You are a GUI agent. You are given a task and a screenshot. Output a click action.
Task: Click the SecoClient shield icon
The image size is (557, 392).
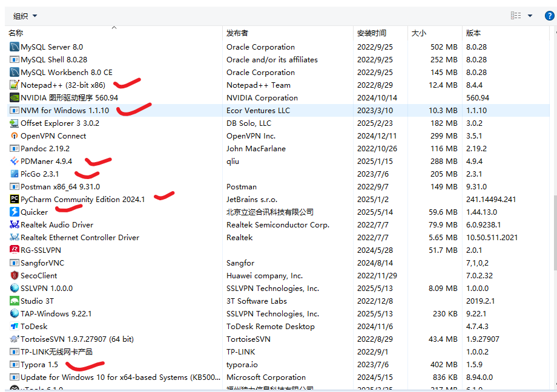(14, 275)
